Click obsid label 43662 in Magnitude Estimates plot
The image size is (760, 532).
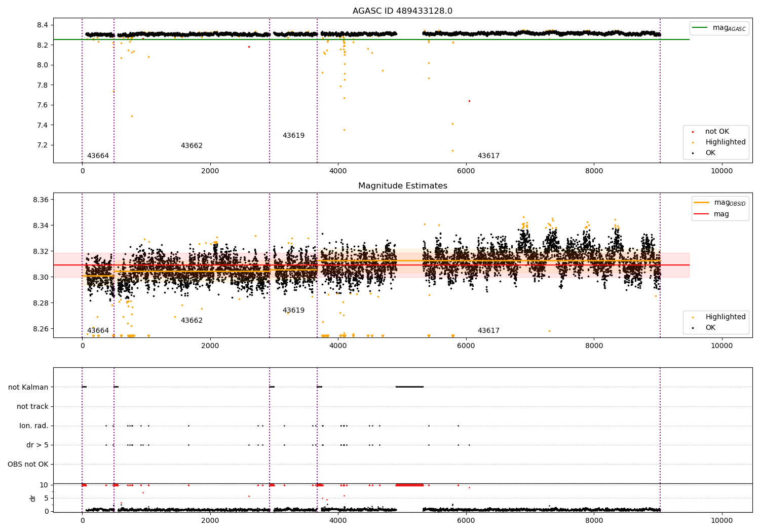tap(192, 321)
